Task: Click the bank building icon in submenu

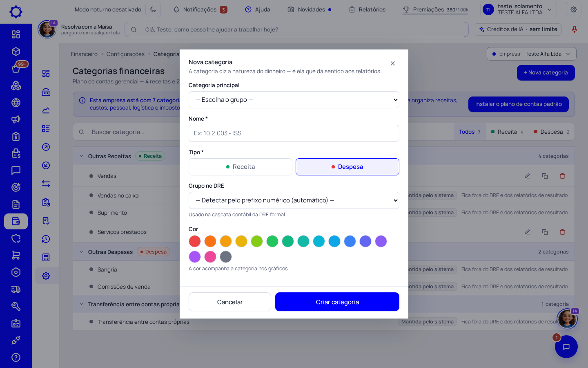Action: coord(46,92)
